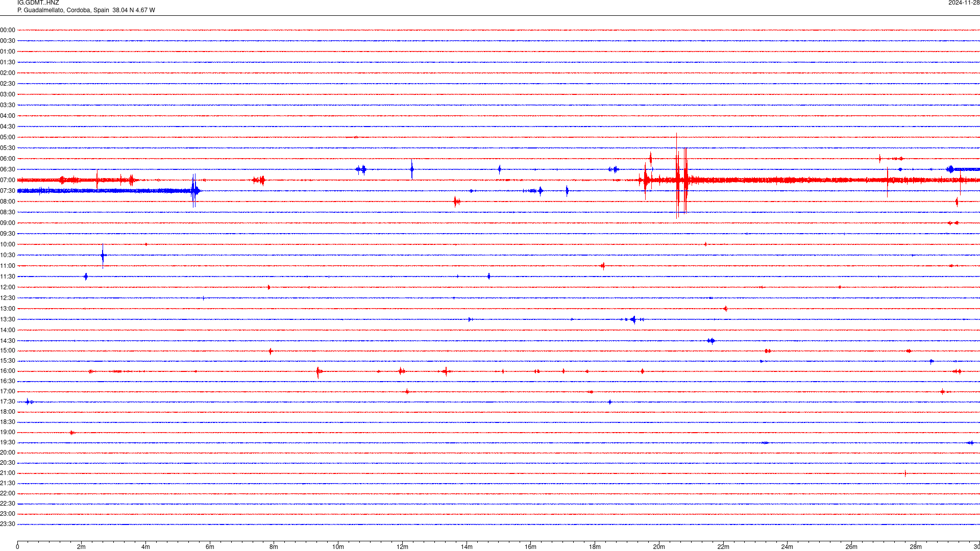Click the 18m tick on time axis
Image resolution: width=980 pixels, height=551 pixels.
(595, 547)
